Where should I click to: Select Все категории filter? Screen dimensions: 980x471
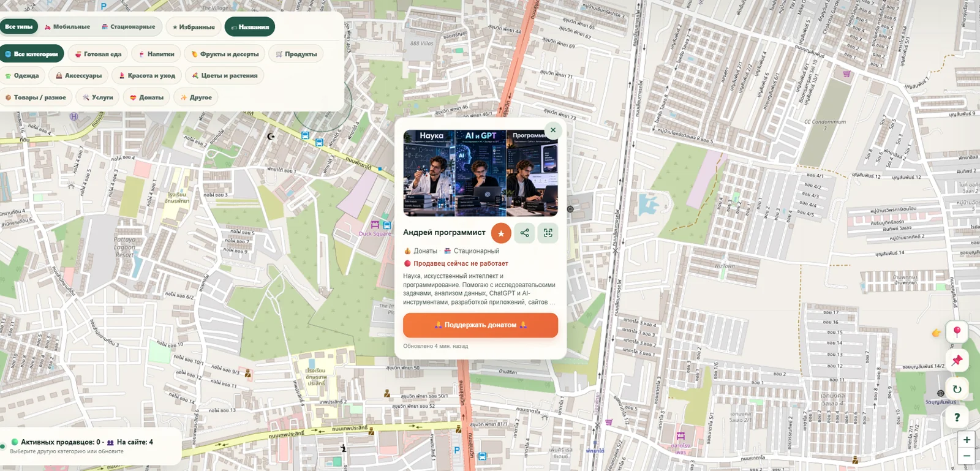pyautogui.click(x=31, y=54)
